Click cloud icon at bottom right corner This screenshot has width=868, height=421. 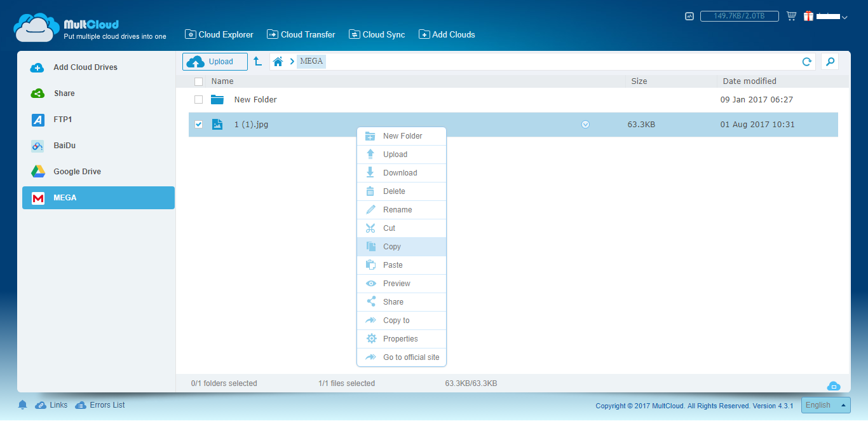[x=834, y=386]
